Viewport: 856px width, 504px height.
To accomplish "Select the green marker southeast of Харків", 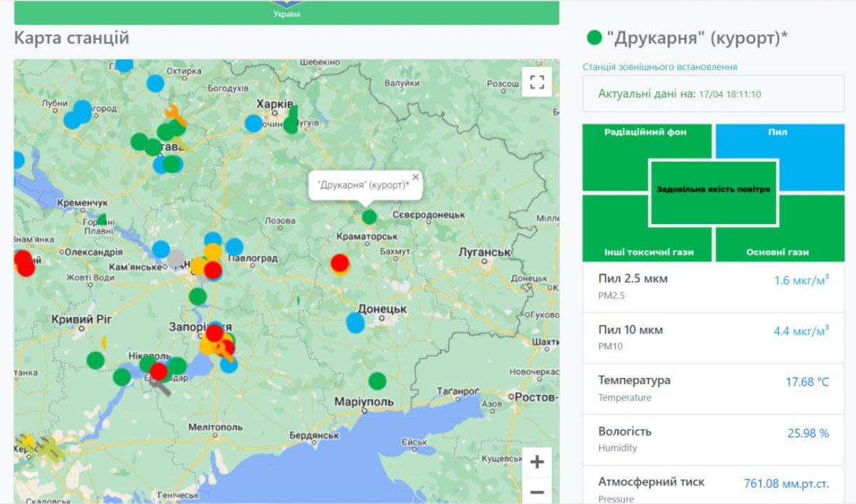I will 291,125.
